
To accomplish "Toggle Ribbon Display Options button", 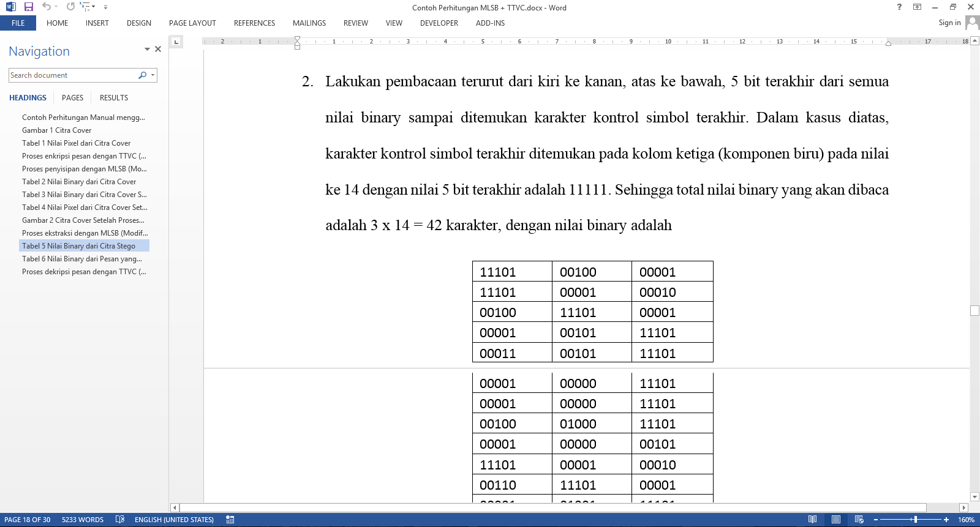I will tap(917, 7).
